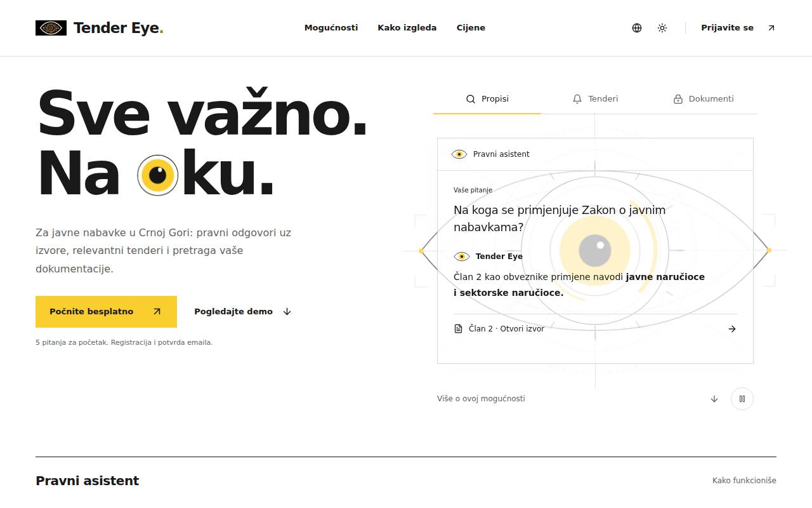Go to Kako izgleda section
812x508 pixels.
point(407,28)
